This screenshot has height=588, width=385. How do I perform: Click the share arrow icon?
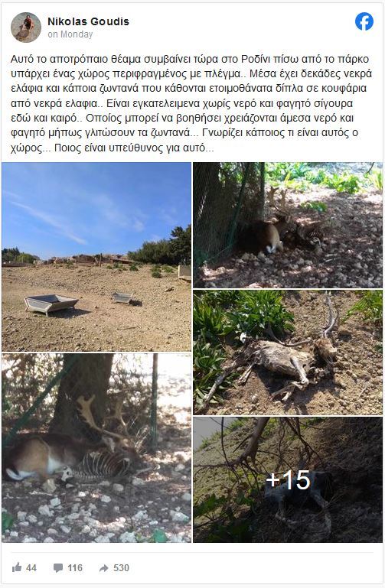pyautogui.click(x=103, y=568)
